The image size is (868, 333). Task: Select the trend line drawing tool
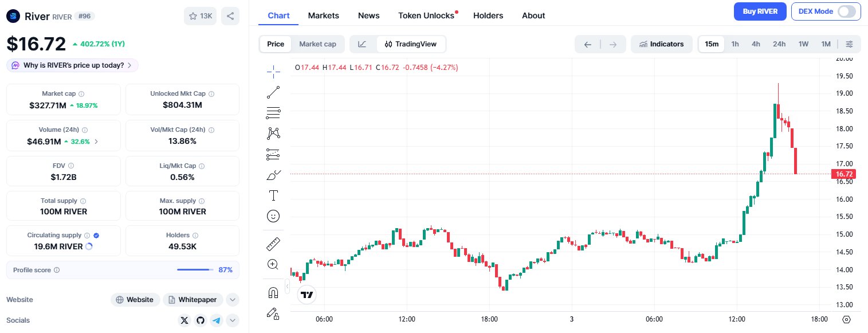coord(273,92)
